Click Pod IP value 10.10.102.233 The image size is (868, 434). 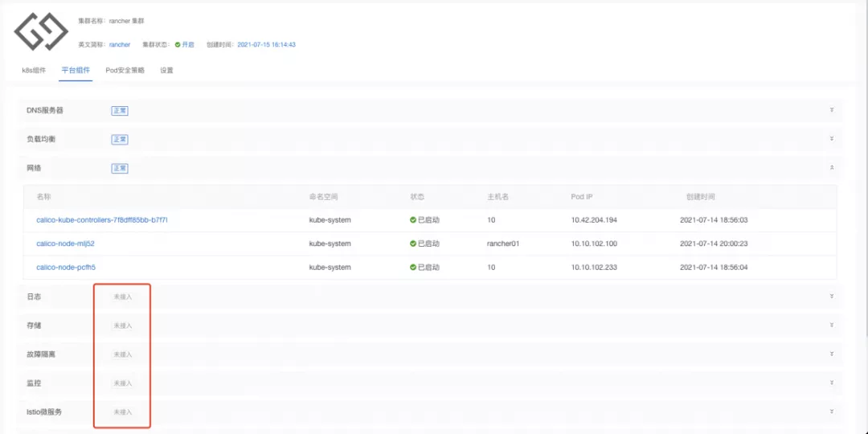(x=594, y=268)
